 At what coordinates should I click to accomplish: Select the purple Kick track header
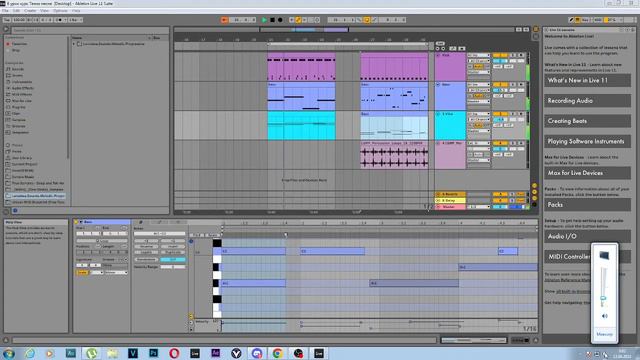[450, 67]
